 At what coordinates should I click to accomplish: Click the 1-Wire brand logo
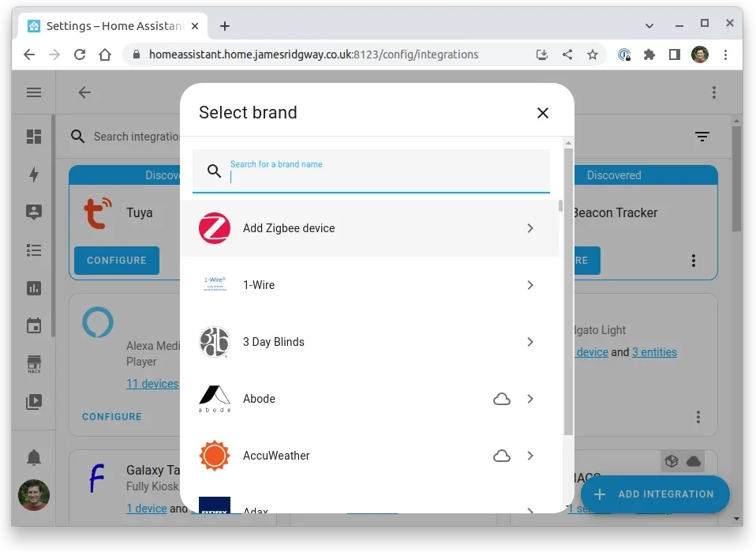215,284
